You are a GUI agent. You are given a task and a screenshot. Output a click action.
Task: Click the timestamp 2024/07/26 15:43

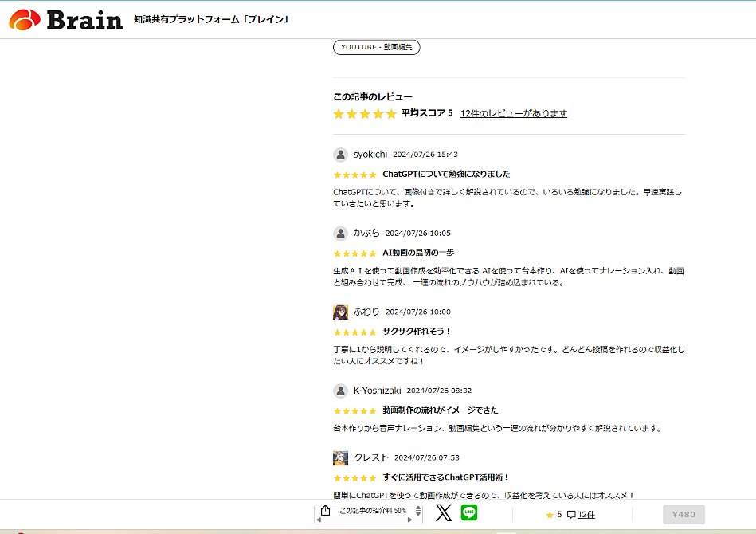click(x=425, y=155)
